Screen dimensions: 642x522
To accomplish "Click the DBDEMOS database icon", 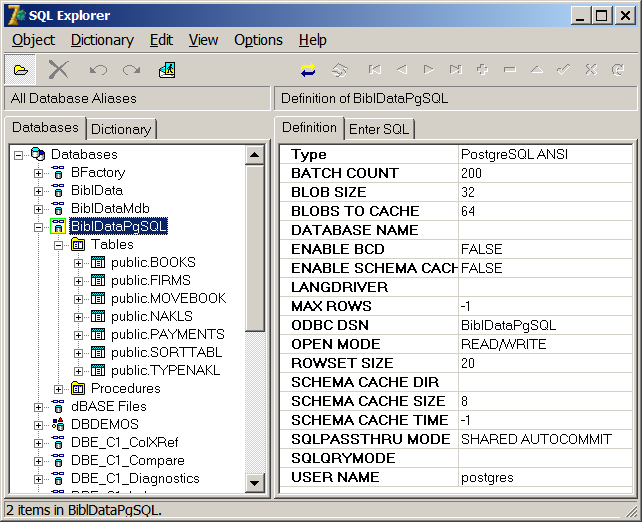I will (x=58, y=425).
